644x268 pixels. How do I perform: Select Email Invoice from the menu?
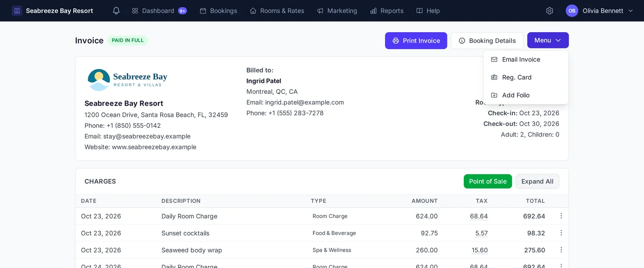click(x=526, y=59)
